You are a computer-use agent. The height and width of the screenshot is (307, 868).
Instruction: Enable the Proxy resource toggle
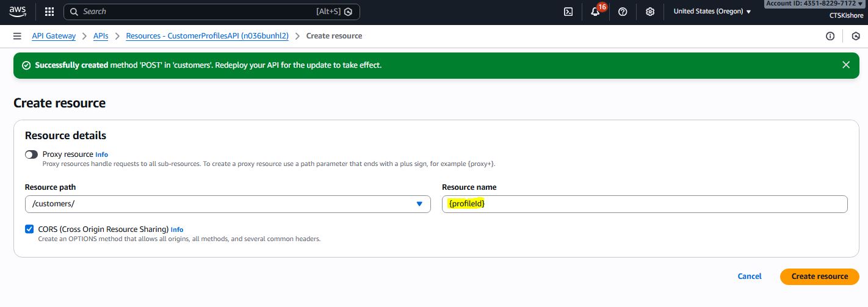point(31,154)
